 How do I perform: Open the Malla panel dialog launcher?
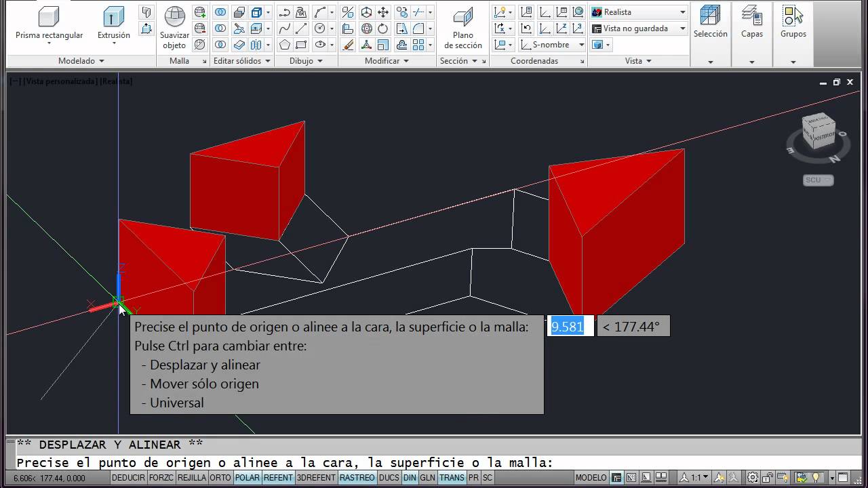click(x=204, y=62)
